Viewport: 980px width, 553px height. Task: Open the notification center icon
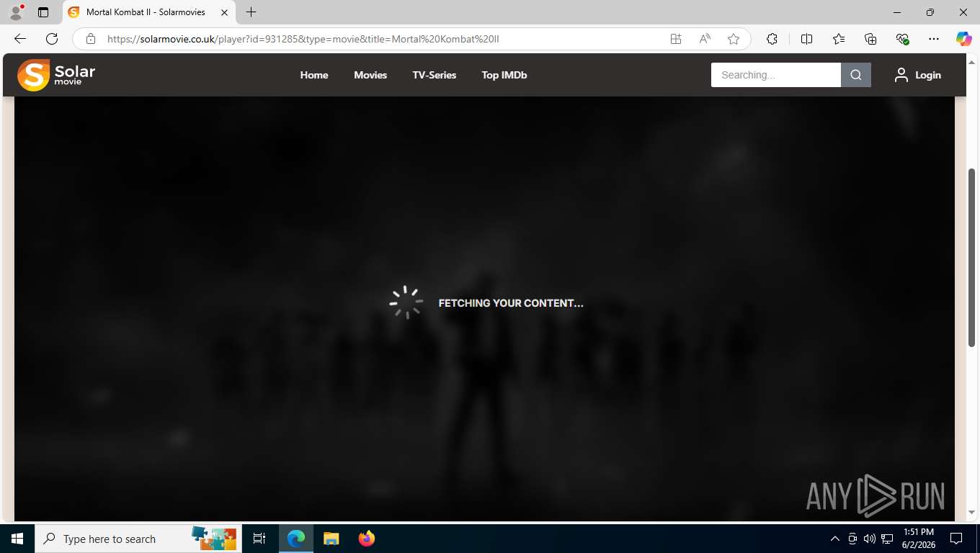click(956, 539)
